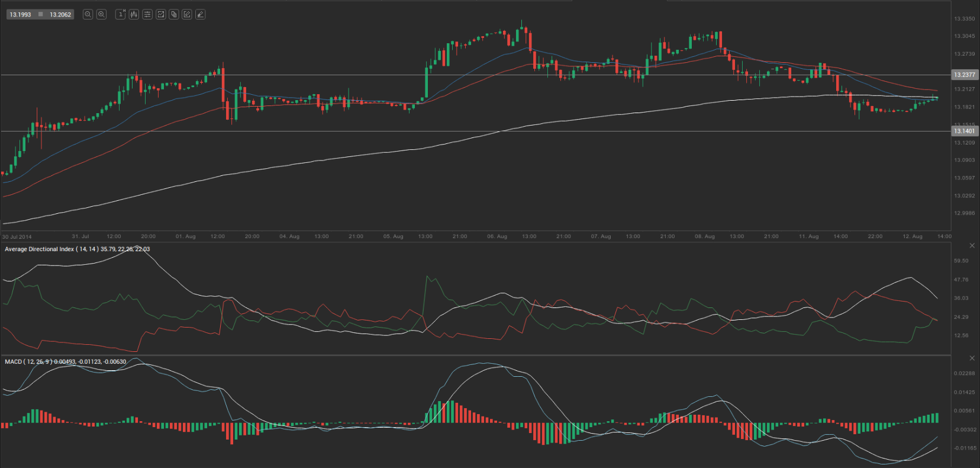The height and width of the screenshot is (468, 980).
Task: Zoom in the price chart
Action: 101,14
